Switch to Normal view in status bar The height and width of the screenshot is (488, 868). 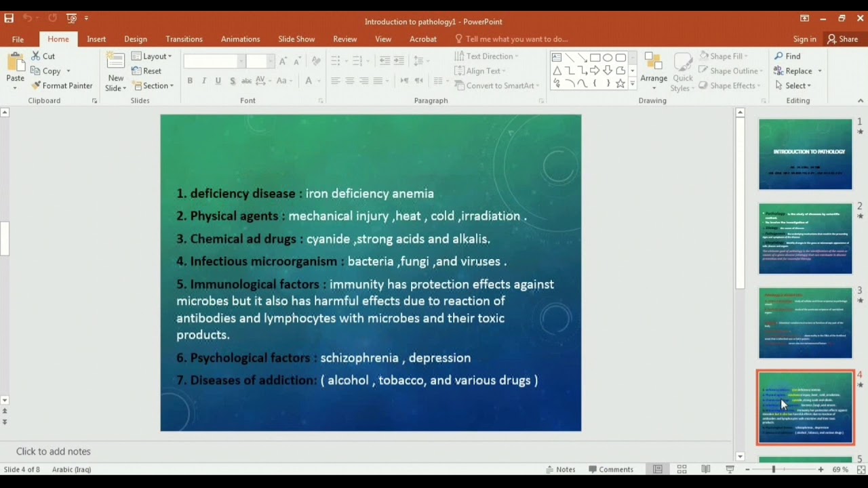pyautogui.click(x=657, y=469)
